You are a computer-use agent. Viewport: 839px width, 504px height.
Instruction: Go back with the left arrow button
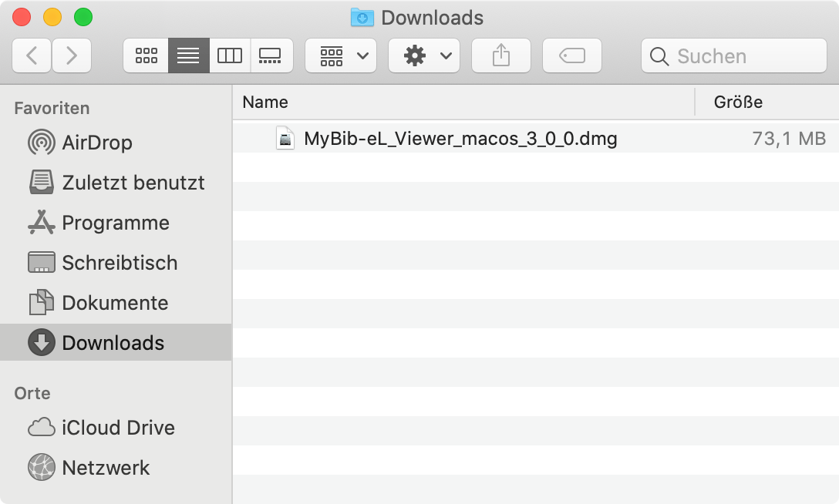coord(32,55)
